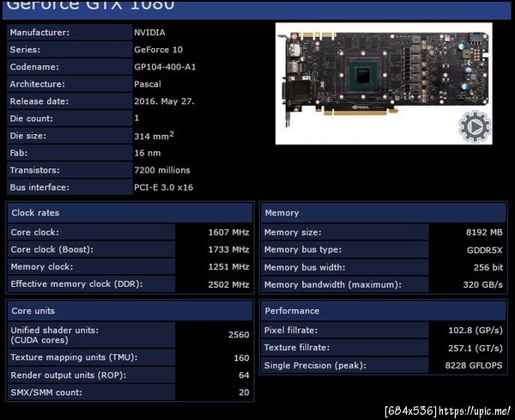Click 'Unified shader units: (CUDA cores)' label
The width and height of the screenshot is (515, 420).
[55, 335]
